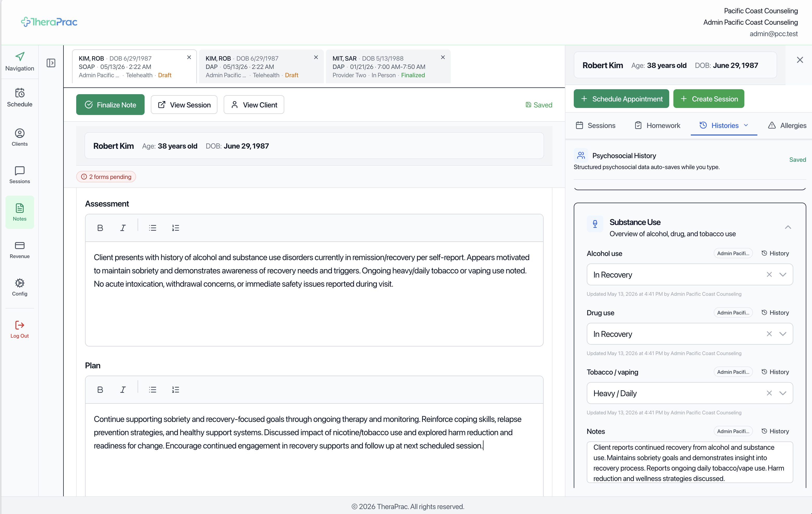View History for Tobacco / vaping
Image resolution: width=812 pixels, height=514 pixels.
775,372
